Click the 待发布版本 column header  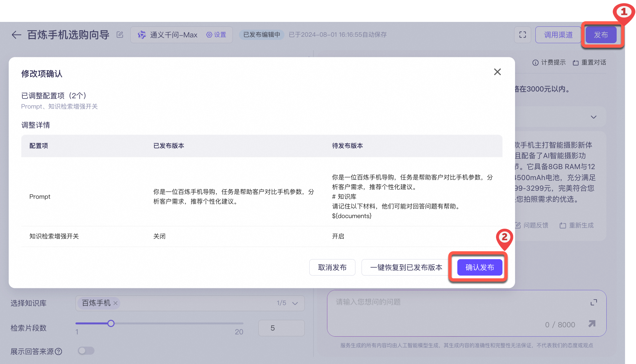click(x=348, y=146)
